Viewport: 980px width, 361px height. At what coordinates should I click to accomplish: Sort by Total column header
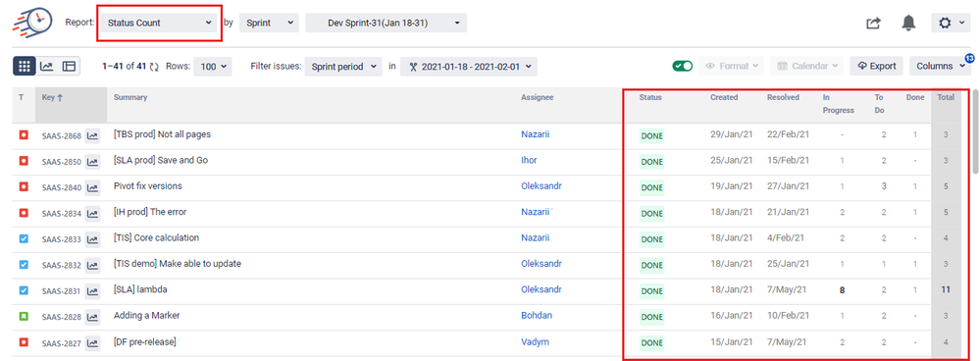946,97
